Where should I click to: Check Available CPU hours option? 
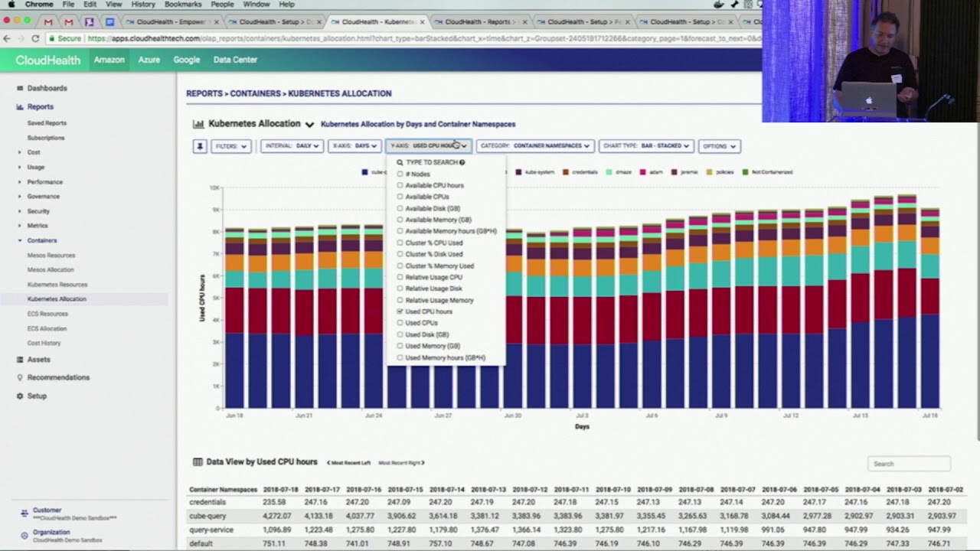(400, 185)
